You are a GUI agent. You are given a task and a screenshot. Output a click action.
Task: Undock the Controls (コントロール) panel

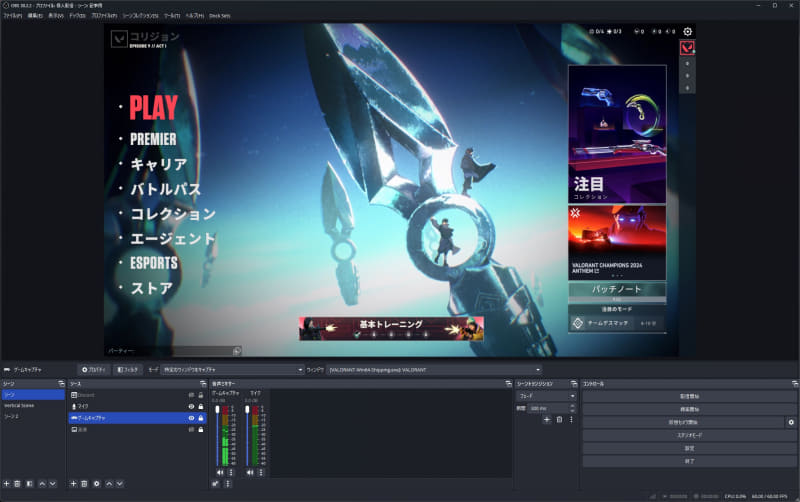[x=795, y=384]
